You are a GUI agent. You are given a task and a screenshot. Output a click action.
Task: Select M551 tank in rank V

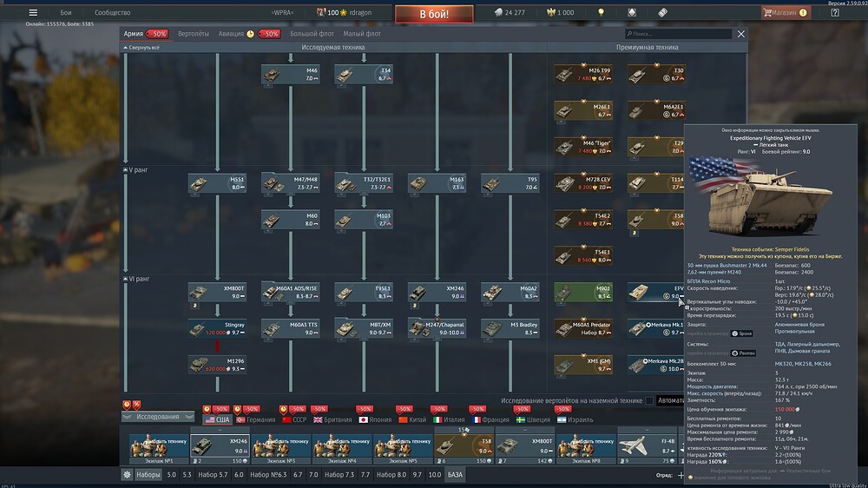click(x=217, y=183)
